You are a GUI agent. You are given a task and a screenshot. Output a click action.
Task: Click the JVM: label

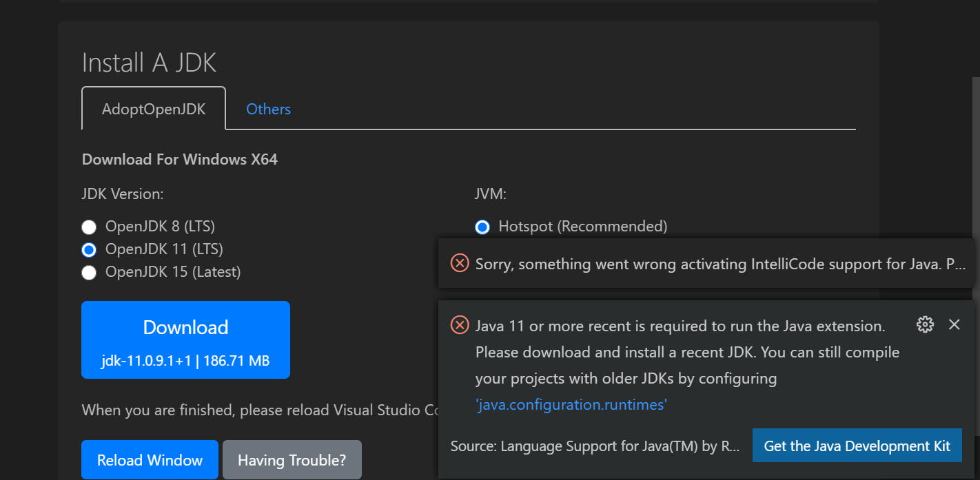491,194
